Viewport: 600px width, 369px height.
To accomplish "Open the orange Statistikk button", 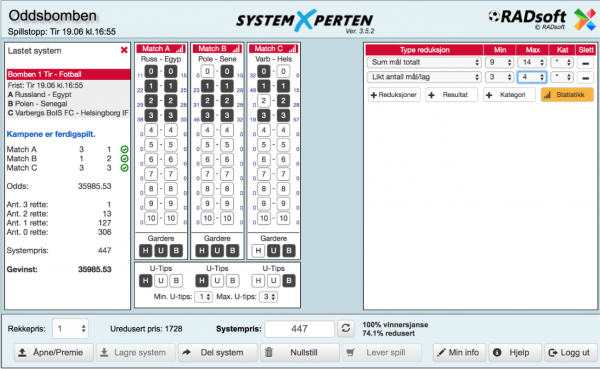I will click(x=567, y=95).
